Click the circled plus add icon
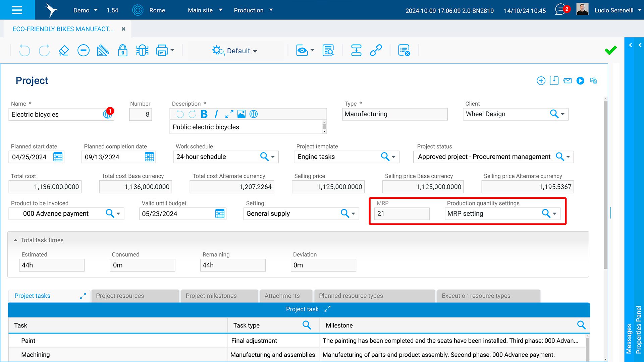This screenshot has width=644, height=362. pos(541,81)
